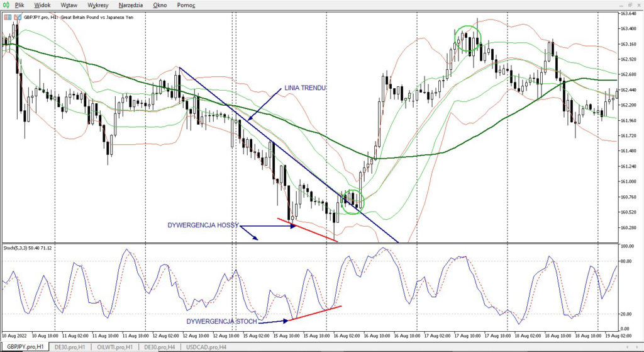
Task: Switch to the DE30.pro,H4 chart tab
Action: pyautogui.click(x=160, y=347)
